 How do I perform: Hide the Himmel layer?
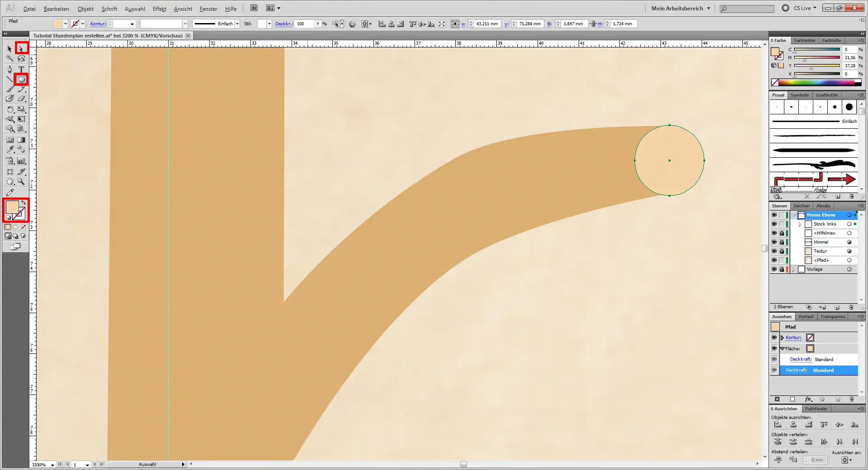pyautogui.click(x=774, y=242)
